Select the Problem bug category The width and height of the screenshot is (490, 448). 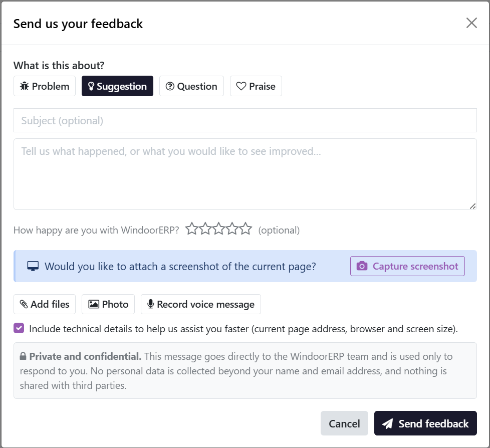point(45,86)
